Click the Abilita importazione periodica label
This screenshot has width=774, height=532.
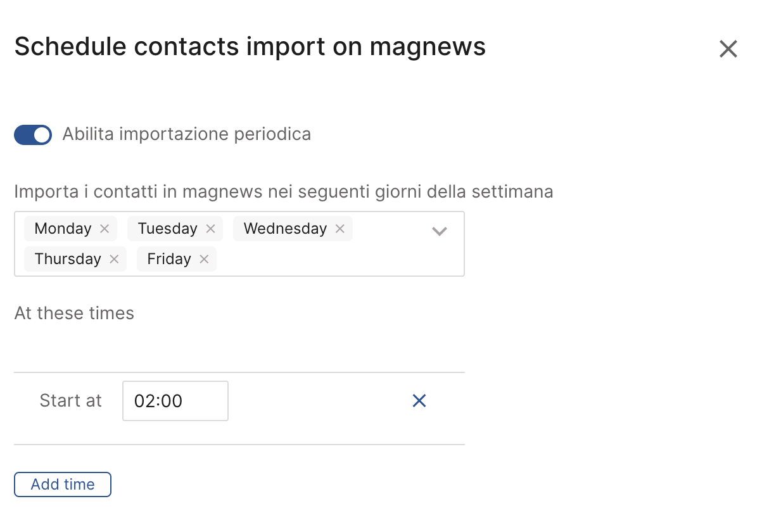click(186, 134)
